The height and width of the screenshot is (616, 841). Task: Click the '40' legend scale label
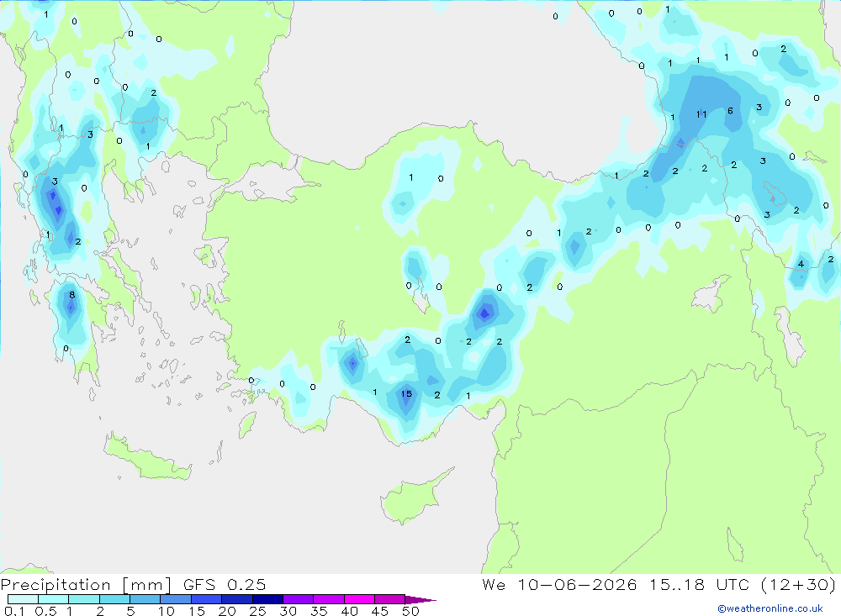tap(349, 611)
